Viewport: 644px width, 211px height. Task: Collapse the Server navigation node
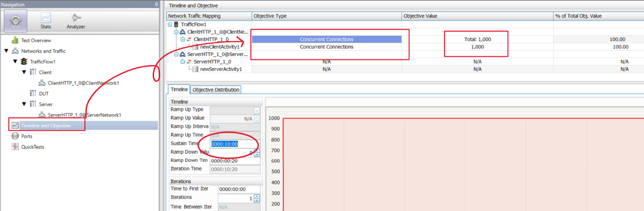[24, 104]
